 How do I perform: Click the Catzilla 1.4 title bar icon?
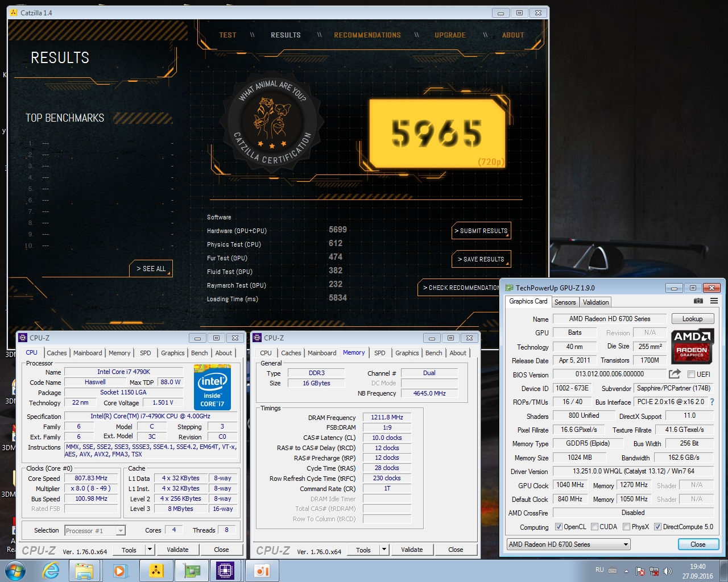(14, 13)
